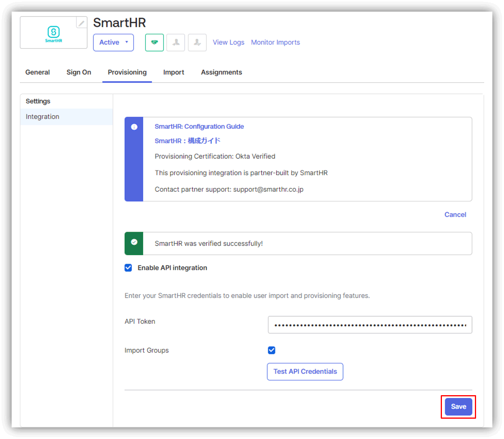Open the SmartHR: Configuration Guide link
504x439 pixels.
(199, 127)
